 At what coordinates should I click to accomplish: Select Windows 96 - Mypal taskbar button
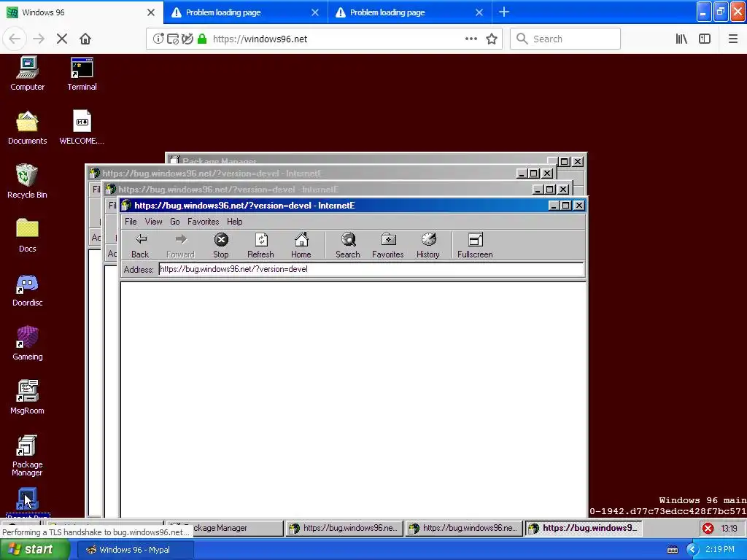134,550
